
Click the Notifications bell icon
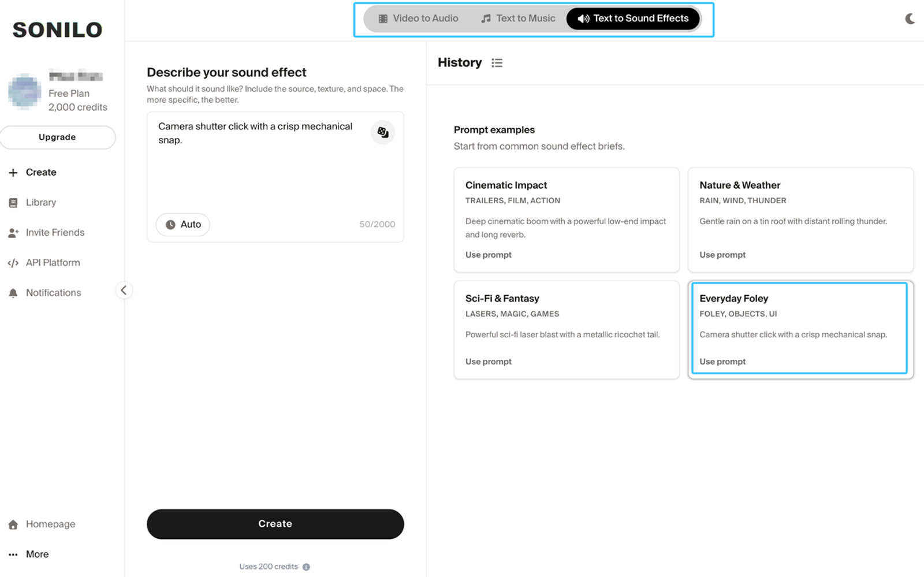13,293
